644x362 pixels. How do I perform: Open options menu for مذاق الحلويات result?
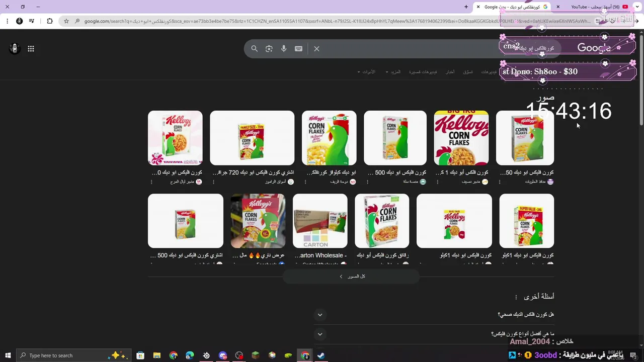(x=499, y=182)
